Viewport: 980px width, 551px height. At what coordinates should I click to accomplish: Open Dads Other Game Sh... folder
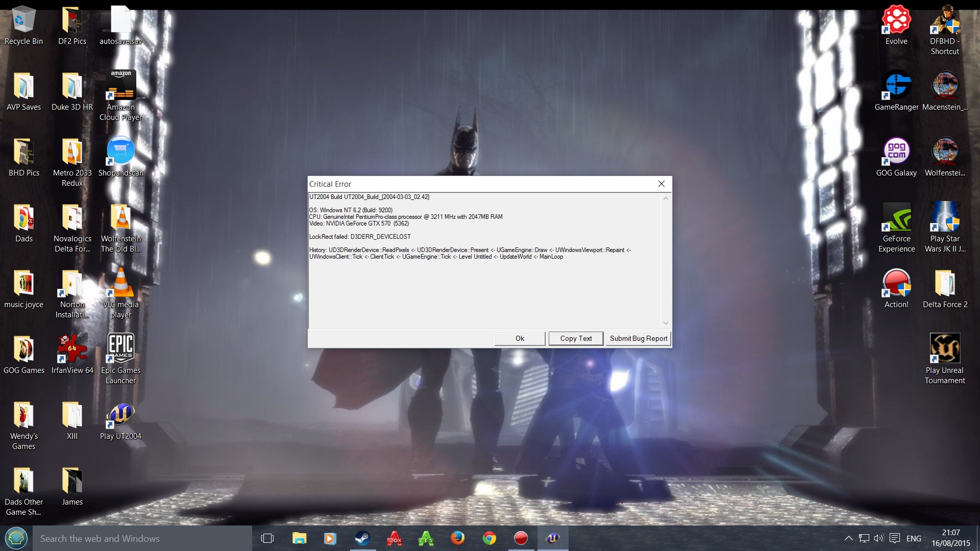pos(23,491)
